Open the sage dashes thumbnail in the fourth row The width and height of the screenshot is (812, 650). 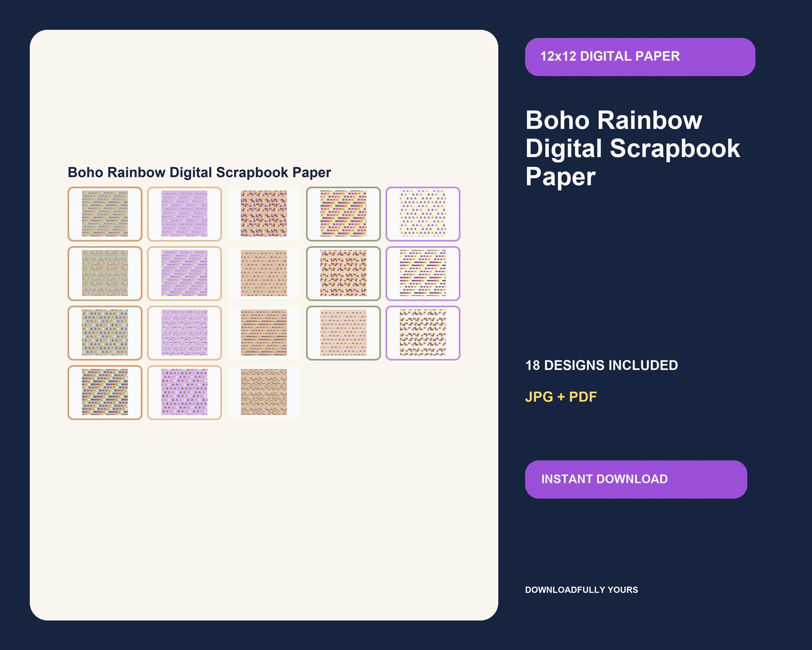(105, 392)
